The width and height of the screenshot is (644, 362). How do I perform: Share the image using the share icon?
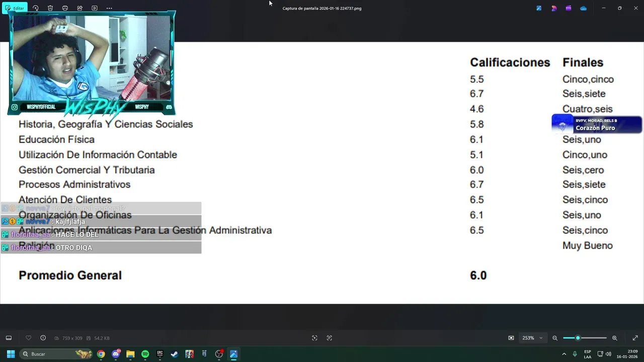(79, 8)
